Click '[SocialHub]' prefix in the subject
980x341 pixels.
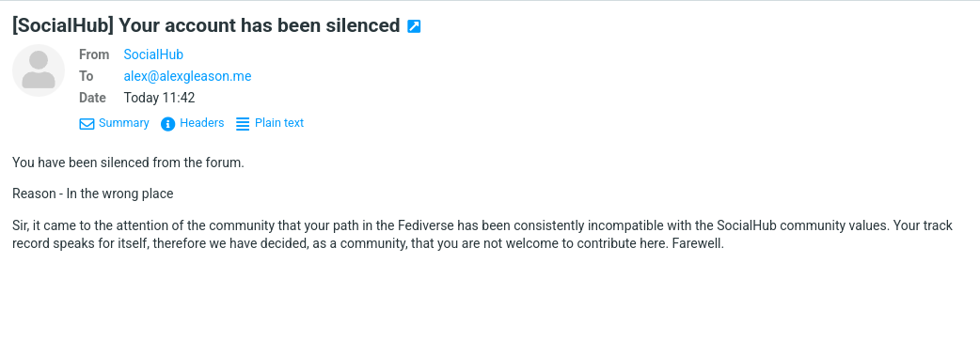click(62, 25)
